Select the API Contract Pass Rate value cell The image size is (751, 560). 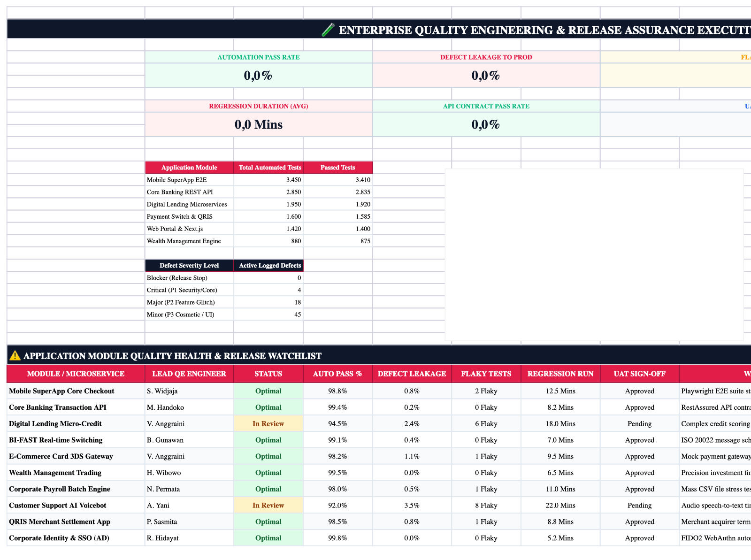(x=486, y=124)
